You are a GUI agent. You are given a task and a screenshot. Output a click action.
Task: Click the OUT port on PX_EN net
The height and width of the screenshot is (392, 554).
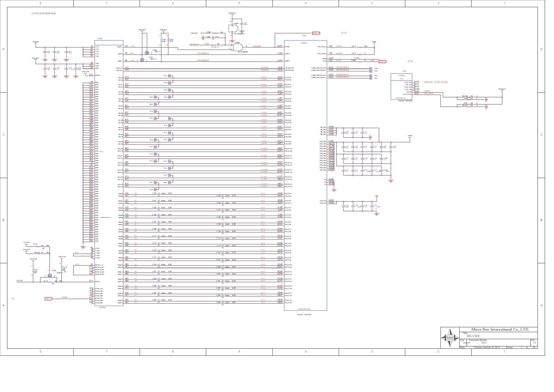pos(382,62)
